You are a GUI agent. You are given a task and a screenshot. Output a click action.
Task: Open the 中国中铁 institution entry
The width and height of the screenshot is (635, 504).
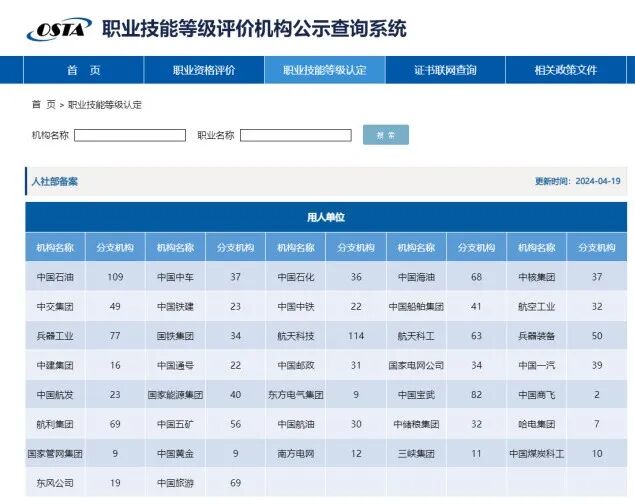[x=296, y=307]
